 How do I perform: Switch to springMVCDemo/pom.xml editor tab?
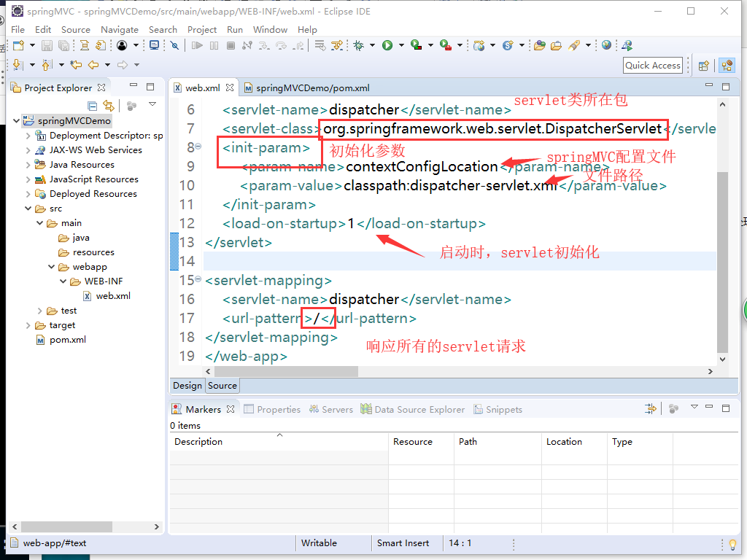coord(307,88)
